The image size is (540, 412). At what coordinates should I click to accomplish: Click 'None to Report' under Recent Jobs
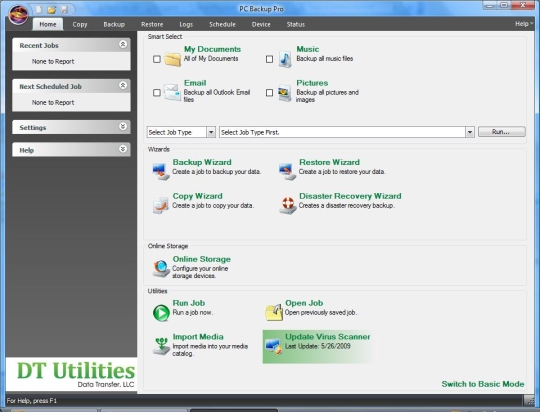53,62
